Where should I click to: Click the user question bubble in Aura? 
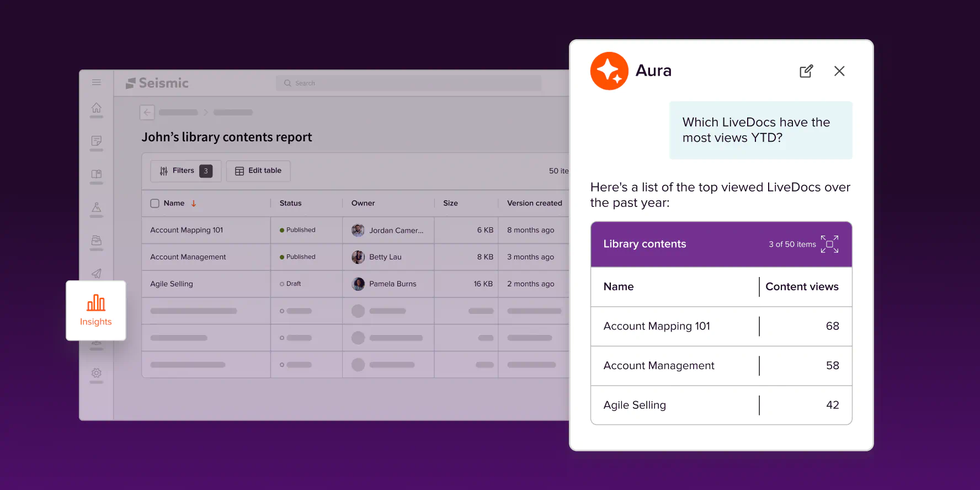pyautogui.click(x=761, y=130)
